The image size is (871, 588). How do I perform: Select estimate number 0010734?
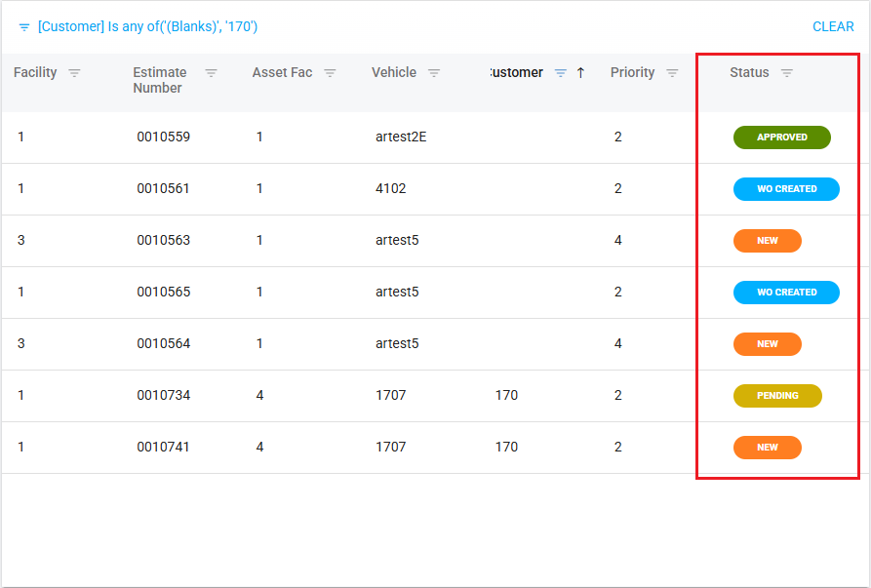[x=163, y=396]
